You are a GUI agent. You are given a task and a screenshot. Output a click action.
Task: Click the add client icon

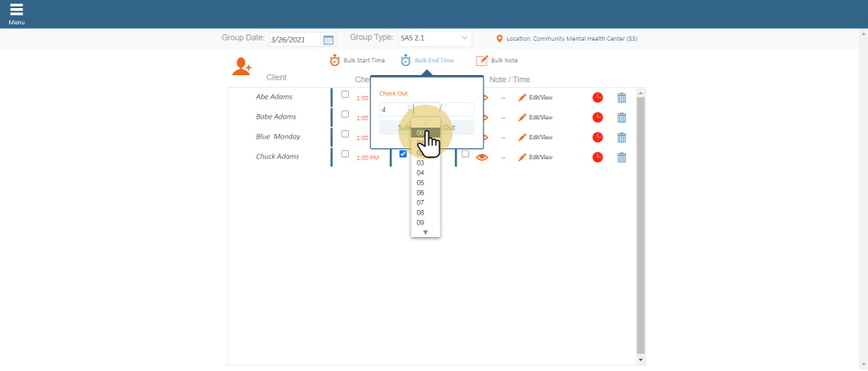(x=241, y=65)
